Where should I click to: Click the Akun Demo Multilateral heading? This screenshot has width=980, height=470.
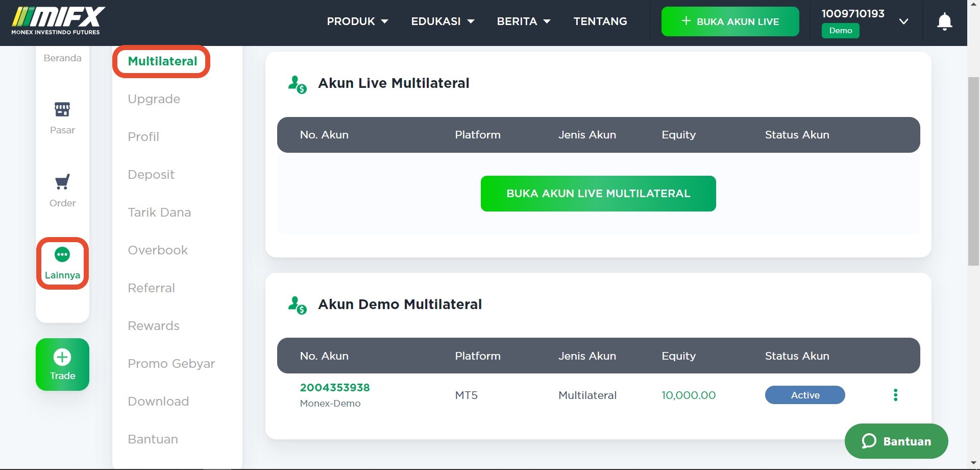pos(400,304)
